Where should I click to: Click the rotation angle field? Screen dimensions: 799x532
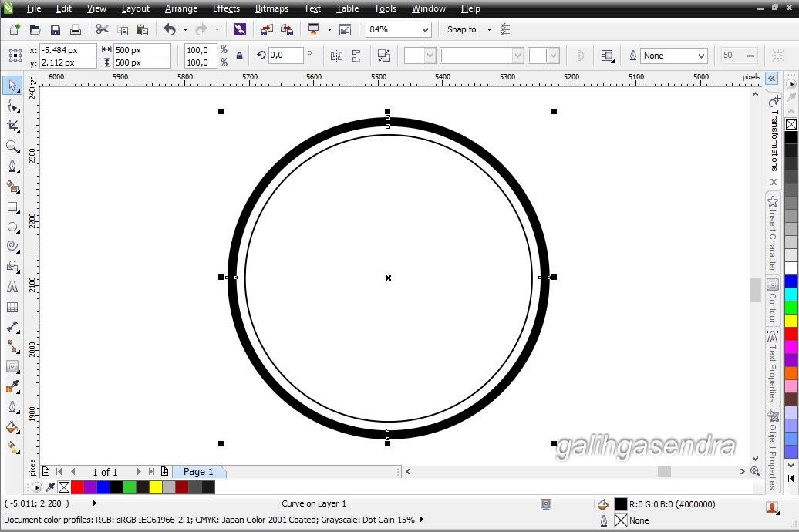[285, 55]
